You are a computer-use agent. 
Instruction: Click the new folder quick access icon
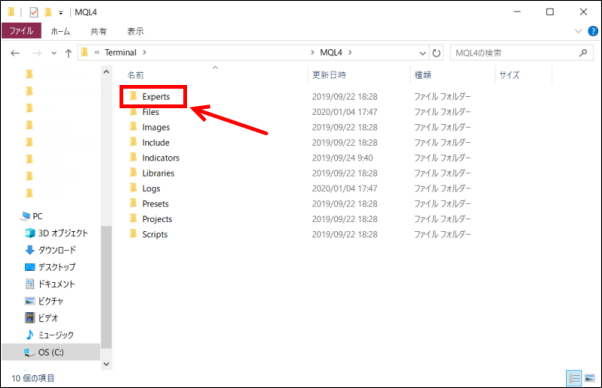tap(48, 12)
